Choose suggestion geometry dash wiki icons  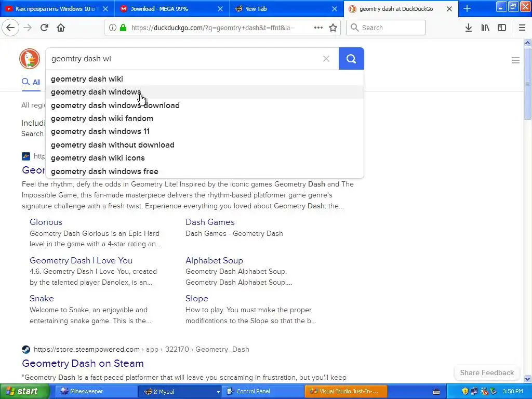[x=205, y=158]
